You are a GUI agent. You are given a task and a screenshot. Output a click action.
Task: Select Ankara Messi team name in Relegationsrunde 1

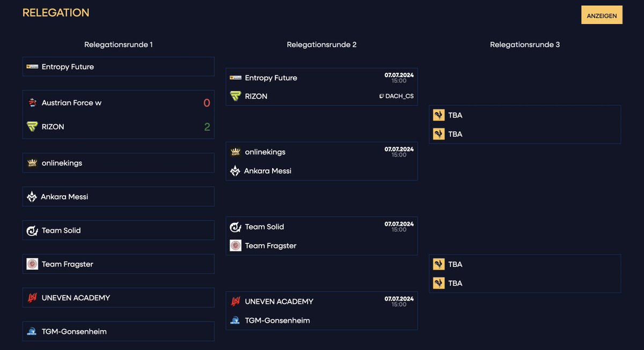tap(64, 197)
